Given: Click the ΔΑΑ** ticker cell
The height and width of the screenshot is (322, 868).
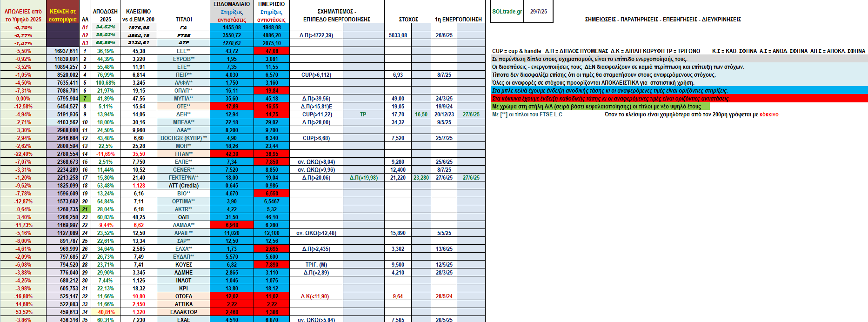Looking at the screenshot, I should (184, 130).
